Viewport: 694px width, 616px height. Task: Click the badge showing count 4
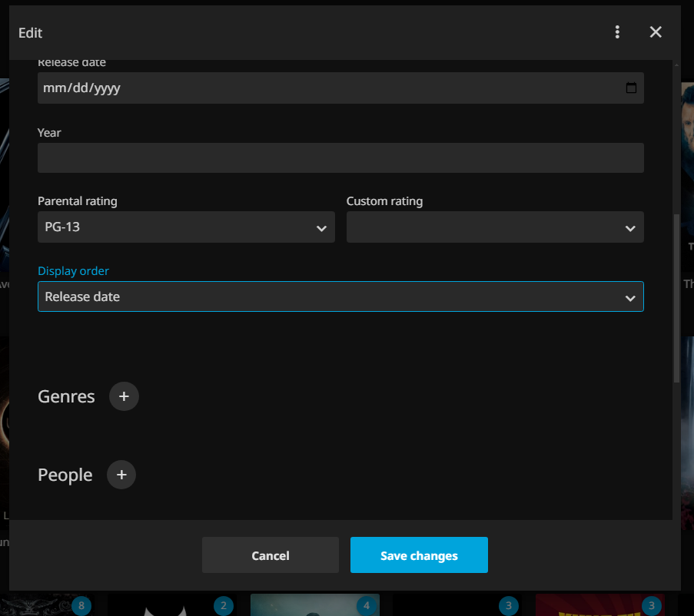(367, 606)
